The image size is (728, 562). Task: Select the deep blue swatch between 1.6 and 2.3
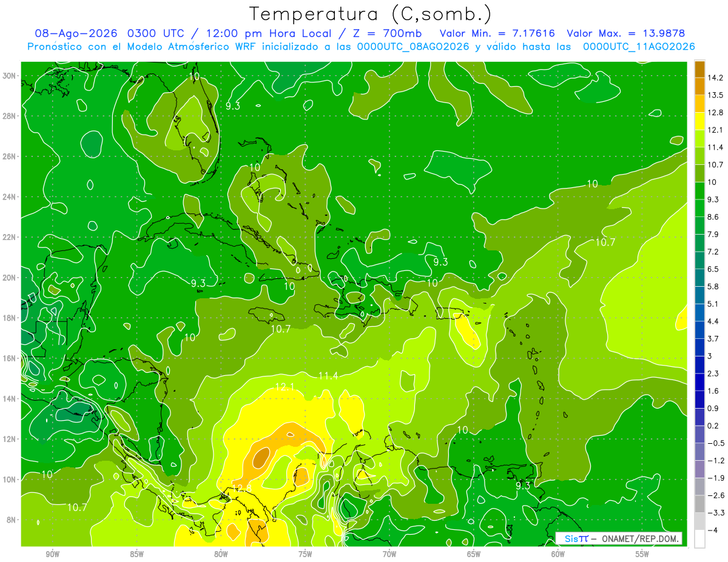pos(699,382)
